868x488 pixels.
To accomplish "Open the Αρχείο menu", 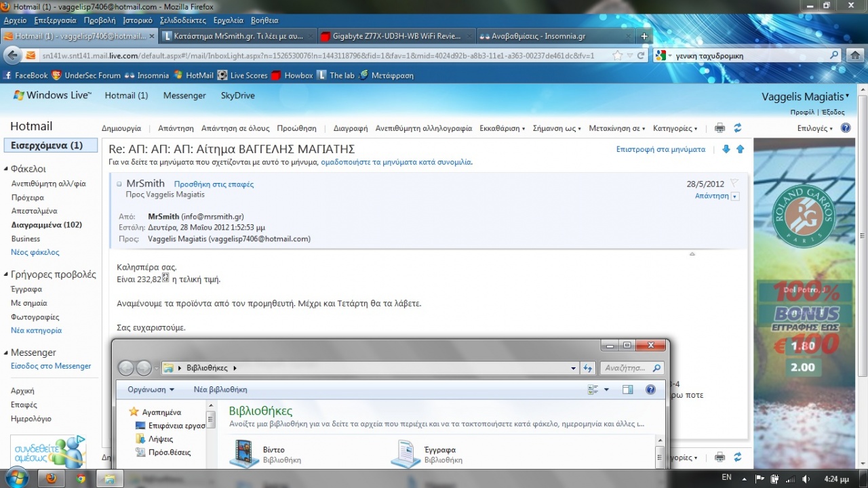I will pos(16,20).
